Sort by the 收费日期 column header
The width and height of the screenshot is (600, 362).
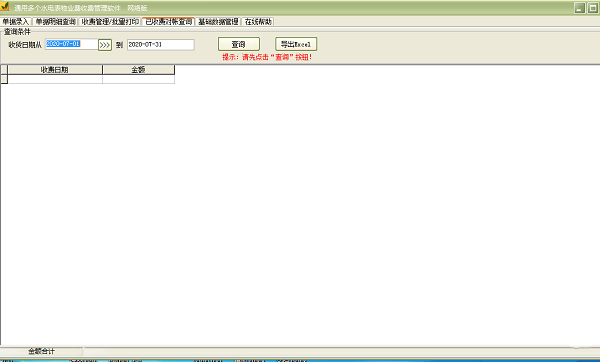point(55,70)
